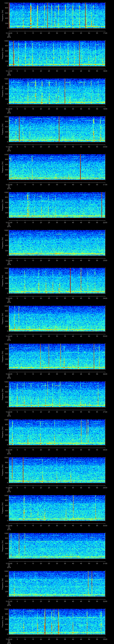The height and width of the screenshot is (644, 114).
Task: Click the 10:24:00 start time label
Action: click(9, 336)
